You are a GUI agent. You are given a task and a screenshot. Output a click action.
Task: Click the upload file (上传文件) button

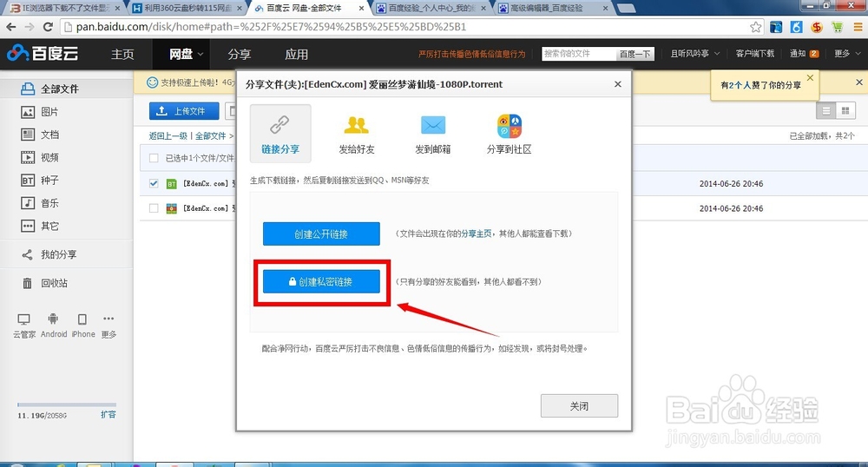click(184, 111)
